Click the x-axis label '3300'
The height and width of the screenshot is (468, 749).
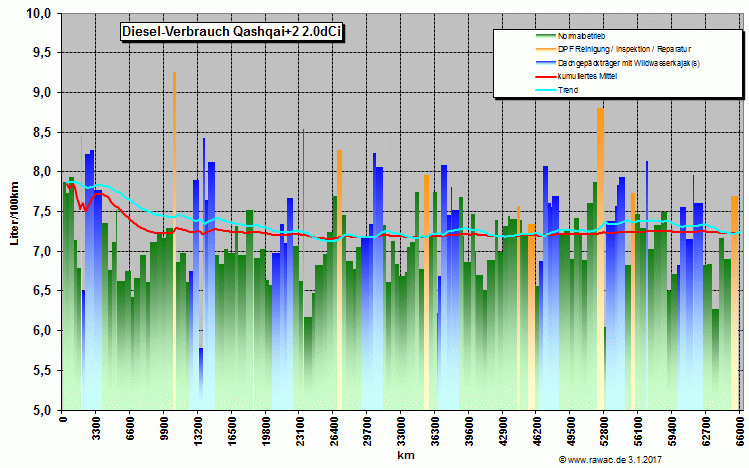(96, 428)
